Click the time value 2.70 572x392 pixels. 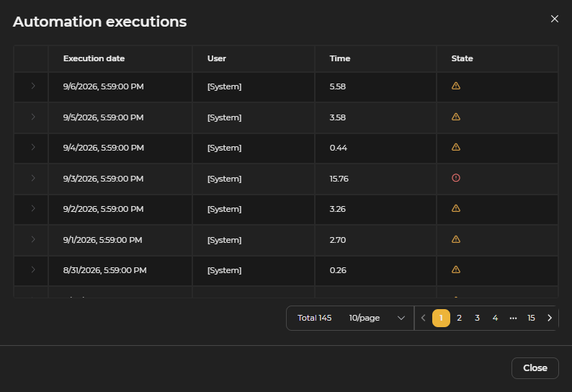coord(337,240)
